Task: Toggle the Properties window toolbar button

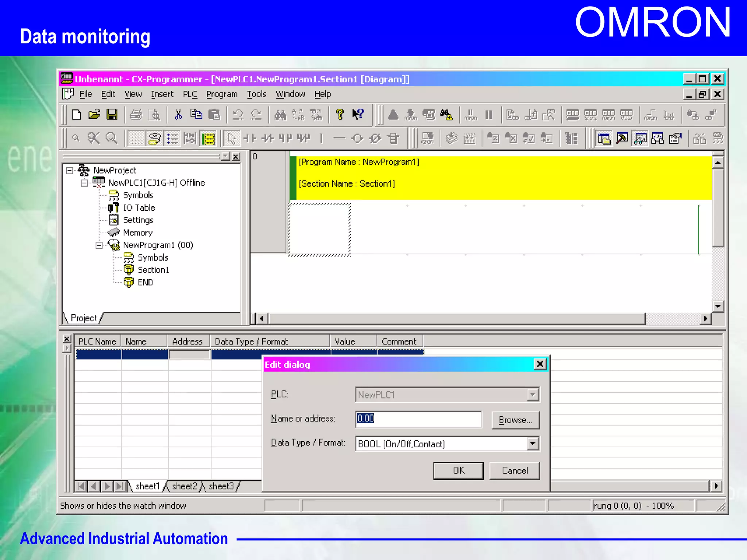Action: coord(676,138)
